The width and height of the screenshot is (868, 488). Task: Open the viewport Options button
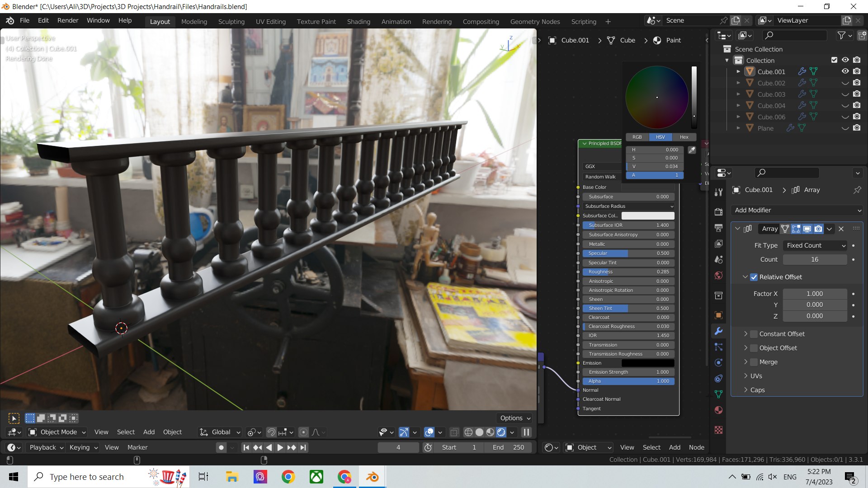click(515, 418)
